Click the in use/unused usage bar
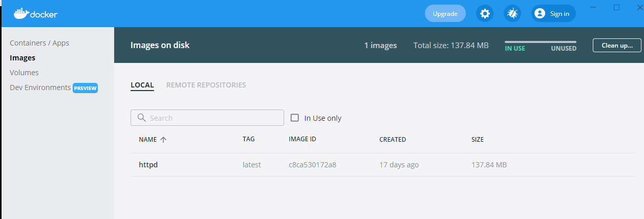This screenshot has height=219, width=644. click(541, 42)
